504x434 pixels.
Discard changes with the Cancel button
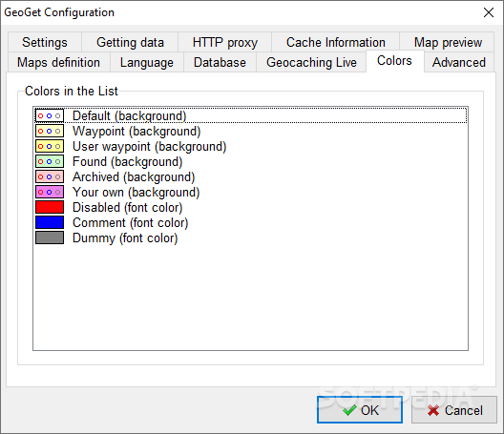pyautogui.click(x=454, y=409)
